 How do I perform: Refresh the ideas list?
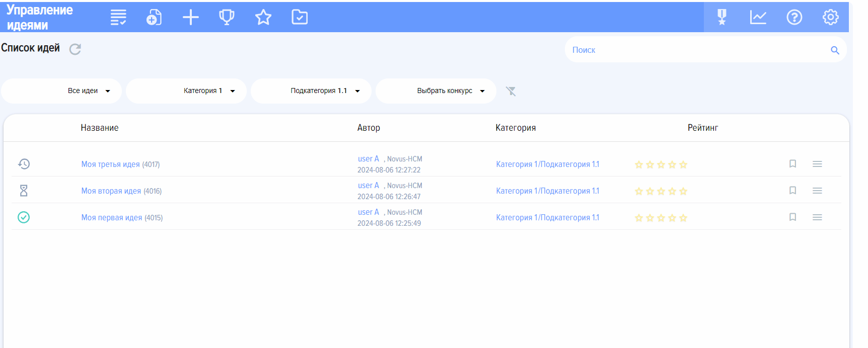click(75, 49)
